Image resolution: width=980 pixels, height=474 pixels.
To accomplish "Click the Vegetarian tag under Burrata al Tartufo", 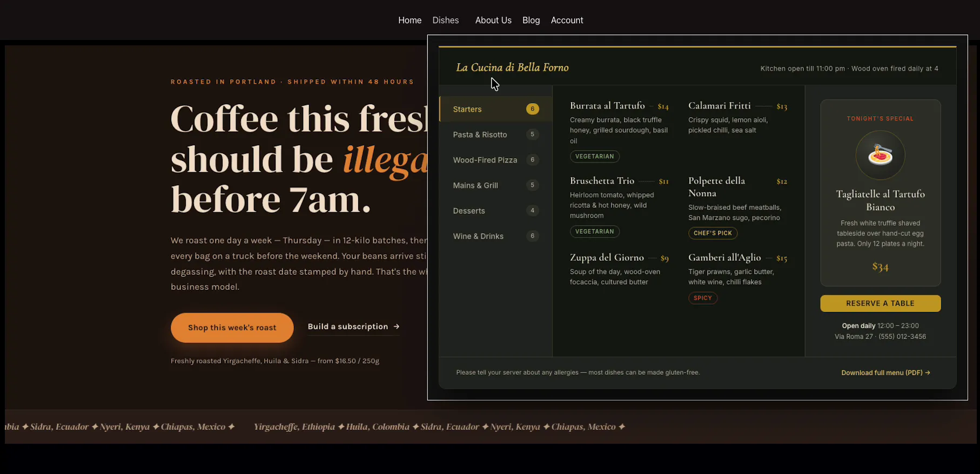I will point(594,157).
